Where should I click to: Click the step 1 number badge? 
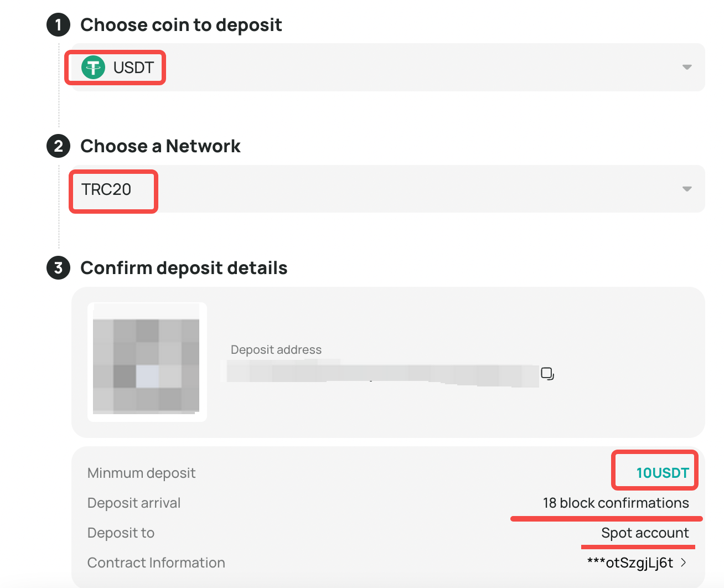58,25
